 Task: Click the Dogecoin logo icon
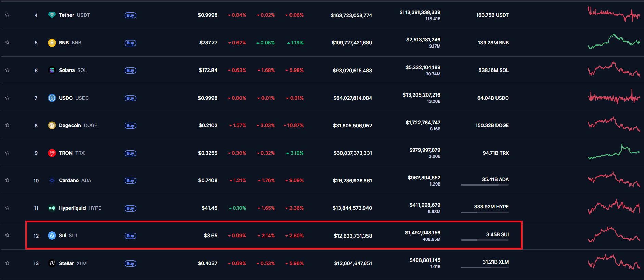coord(52,125)
